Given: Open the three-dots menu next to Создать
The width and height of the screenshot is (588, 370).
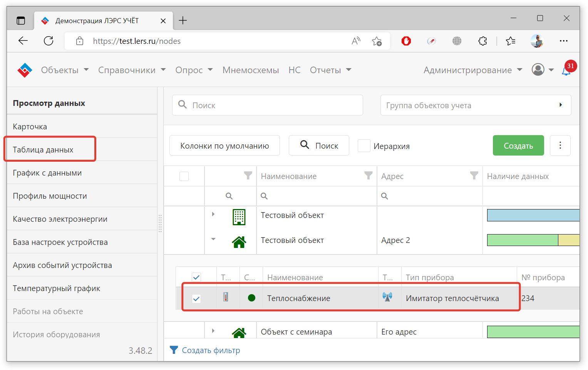Looking at the screenshot, I should (560, 146).
